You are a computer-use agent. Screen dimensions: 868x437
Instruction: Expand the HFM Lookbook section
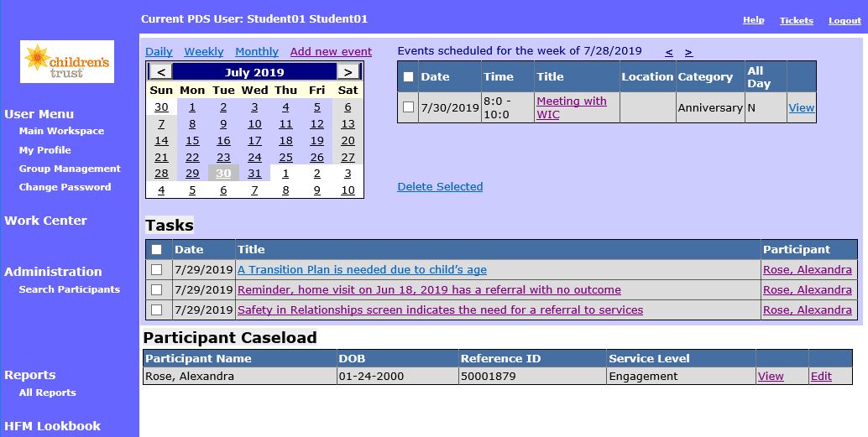tap(52, 426)
